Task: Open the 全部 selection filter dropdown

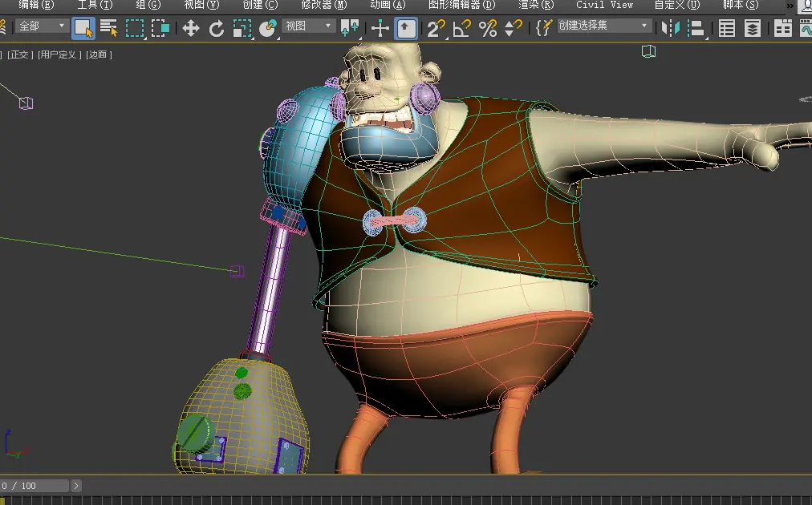Action: (x=42, y=26)
